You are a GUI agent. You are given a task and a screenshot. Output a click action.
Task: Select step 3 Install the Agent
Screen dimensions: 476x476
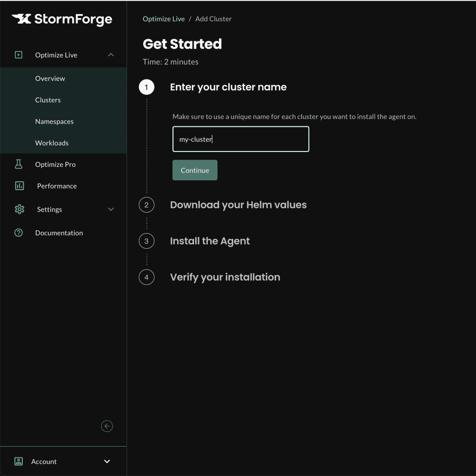(210, 241)
